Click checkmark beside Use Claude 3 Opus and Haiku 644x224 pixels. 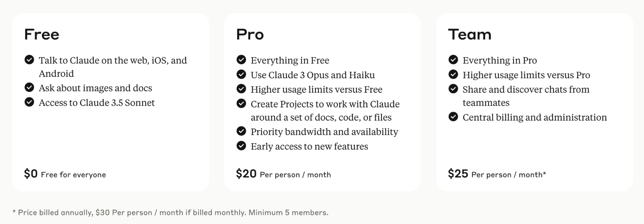point(241,74)
